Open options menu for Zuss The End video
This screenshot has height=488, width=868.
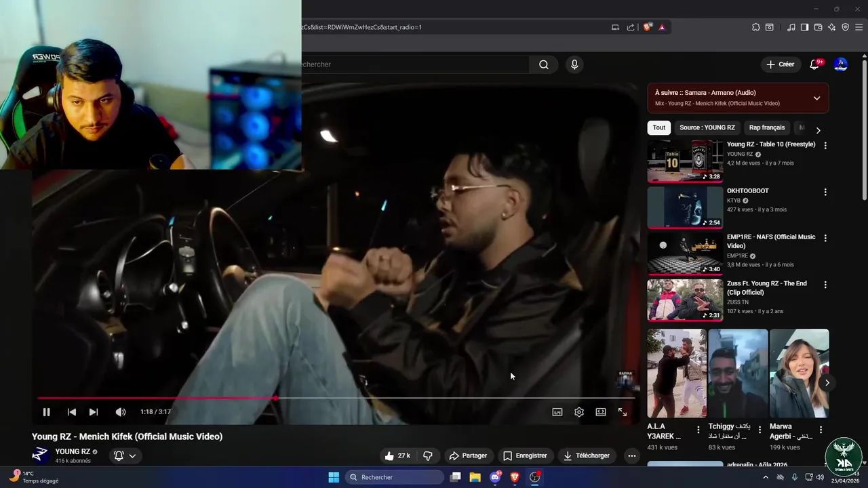pos(825,285)
